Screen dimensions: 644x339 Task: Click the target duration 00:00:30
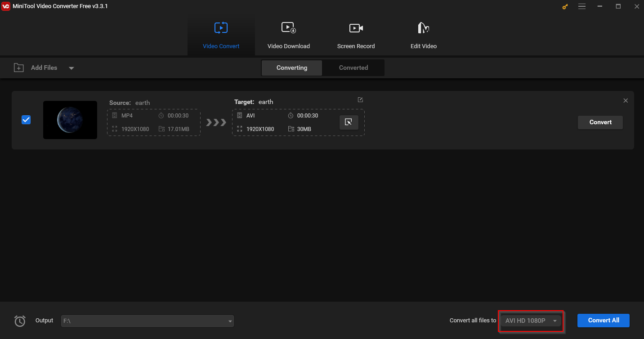coord(308,116)
